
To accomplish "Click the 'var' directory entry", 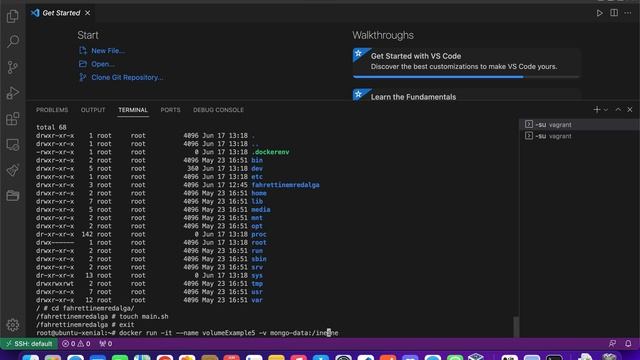I will pos(257,300).
